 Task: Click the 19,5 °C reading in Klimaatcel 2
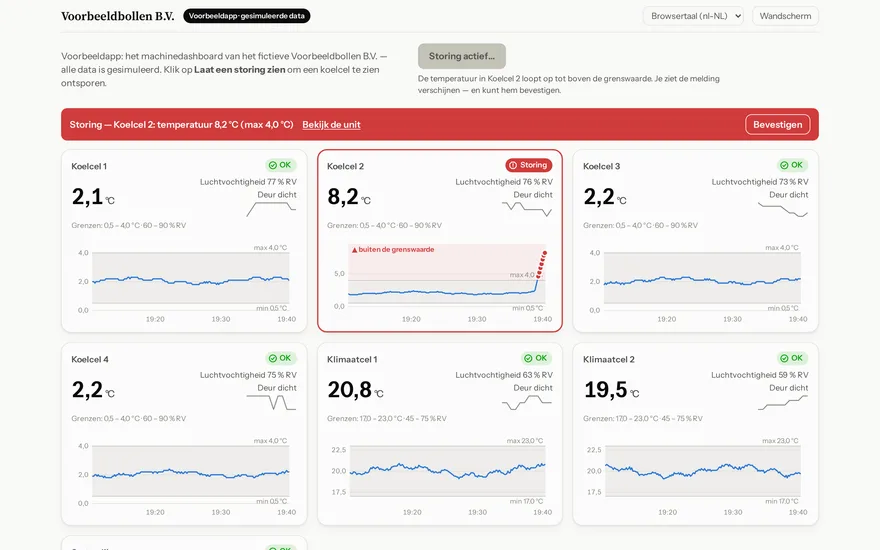(x=611, y=389)
